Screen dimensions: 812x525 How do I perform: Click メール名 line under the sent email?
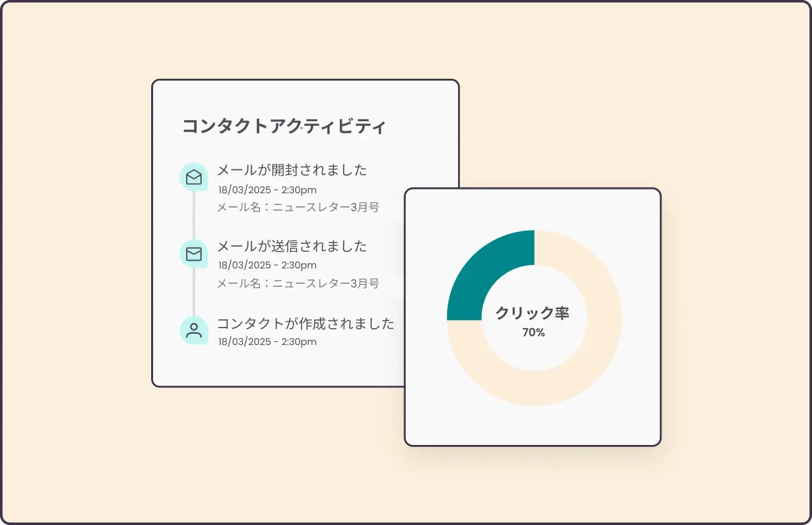pyautogui.click(x=298, y=283)
